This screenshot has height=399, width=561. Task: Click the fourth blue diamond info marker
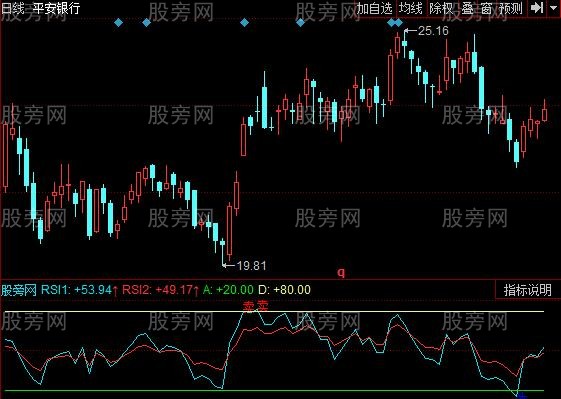click(x=301, y=23)
